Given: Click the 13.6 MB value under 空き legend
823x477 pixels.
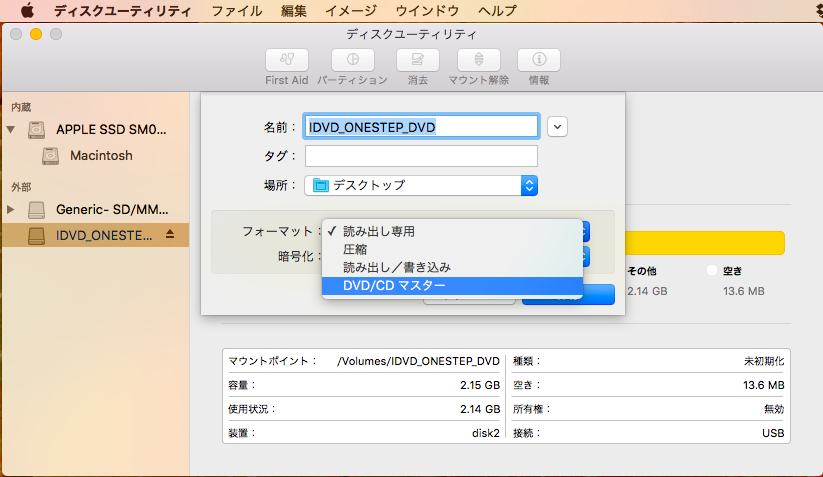Looking at the screenshot, I should pos(744,291).
